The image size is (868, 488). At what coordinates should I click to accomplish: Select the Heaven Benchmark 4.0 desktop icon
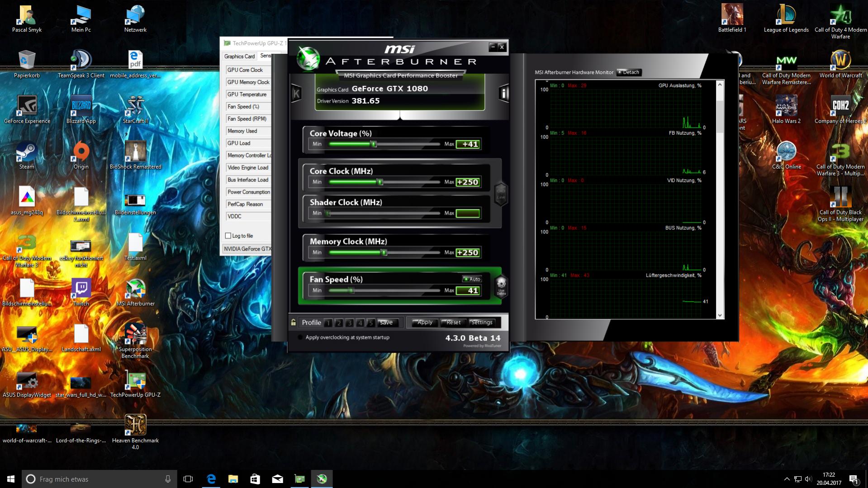click(135, 433)
